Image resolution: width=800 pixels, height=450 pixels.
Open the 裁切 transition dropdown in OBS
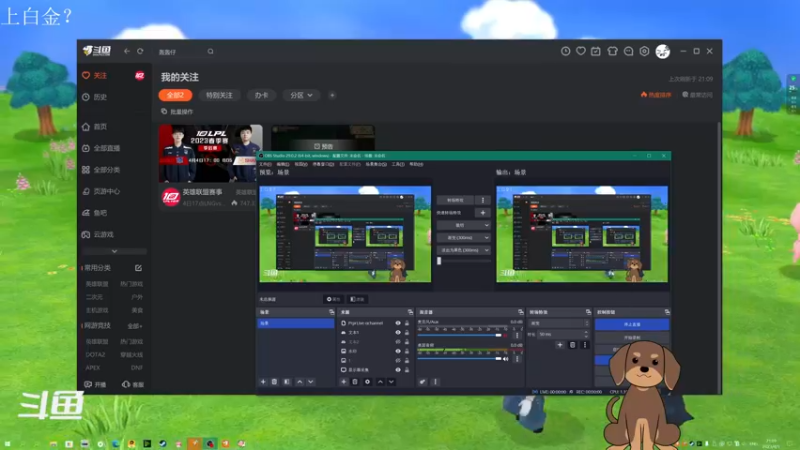coord(464,225)
